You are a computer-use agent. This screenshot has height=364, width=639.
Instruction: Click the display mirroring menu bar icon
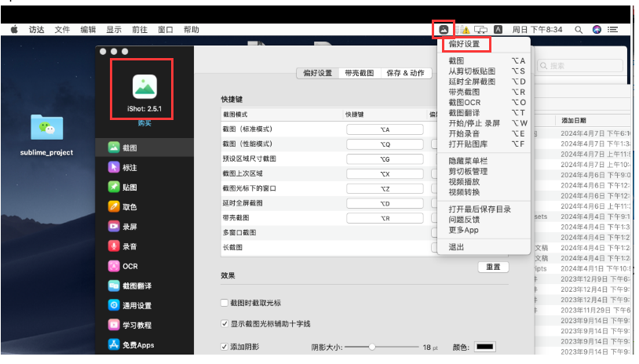coord(481,29)
